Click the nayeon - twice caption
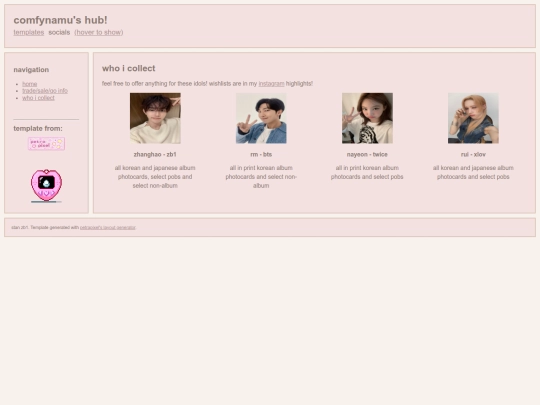 (367, 154)
